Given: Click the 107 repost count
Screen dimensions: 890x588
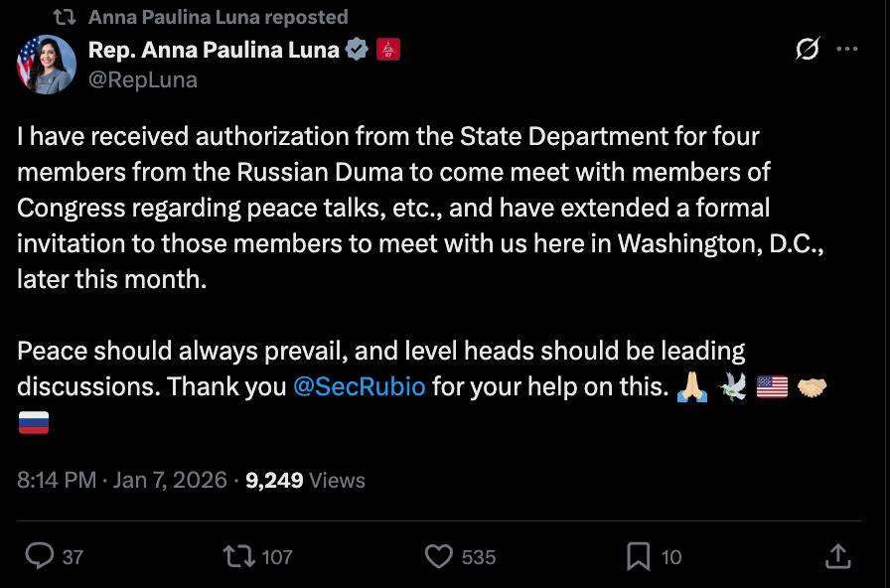Looking at the screenshot, I should pyautogui.click(x=277, y=557).
